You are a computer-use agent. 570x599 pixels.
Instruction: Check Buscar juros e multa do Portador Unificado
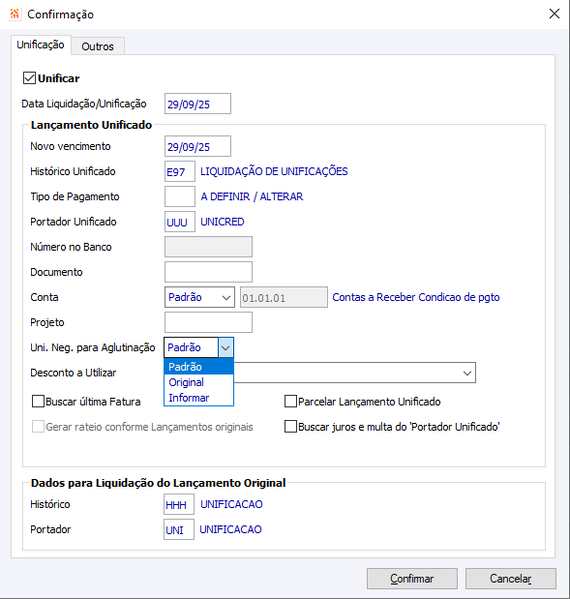pyautogui.click(x=291, y=427)
